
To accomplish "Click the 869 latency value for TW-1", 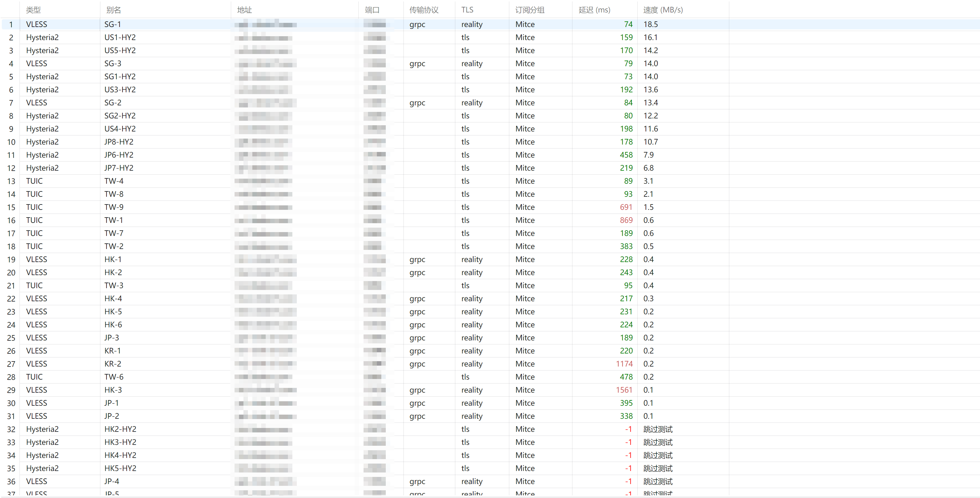I will tap(626, 220).
